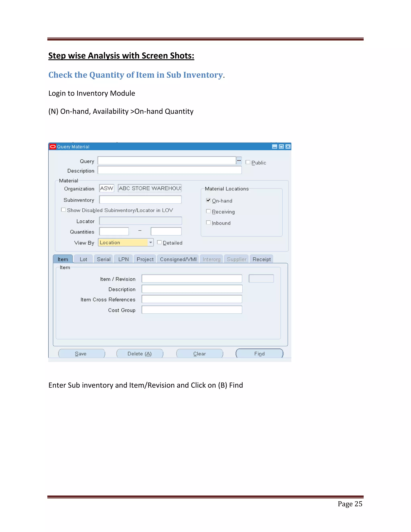Click the 'Material Locations' group label
Screen dimensions: 411x532
coord(227,189)
